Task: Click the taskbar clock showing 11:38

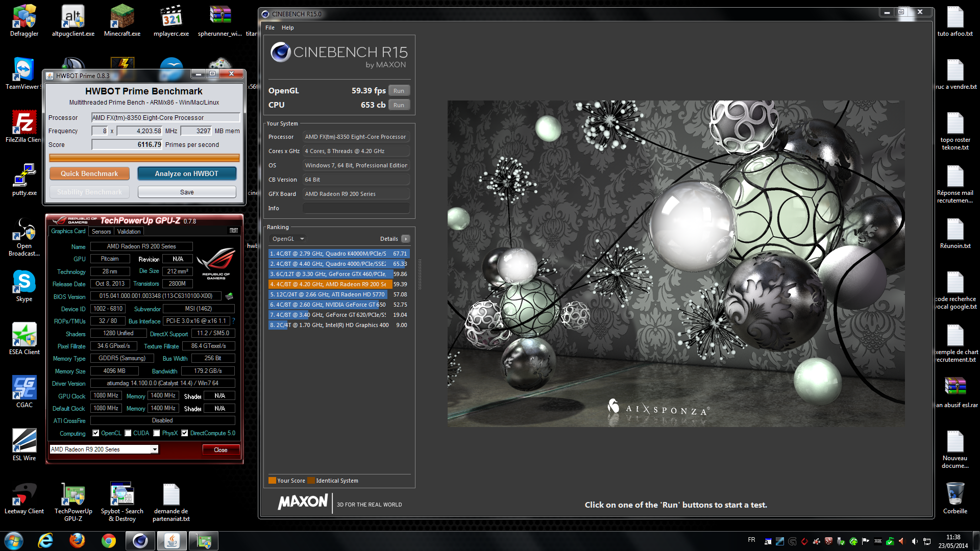Action: [953, 541]
